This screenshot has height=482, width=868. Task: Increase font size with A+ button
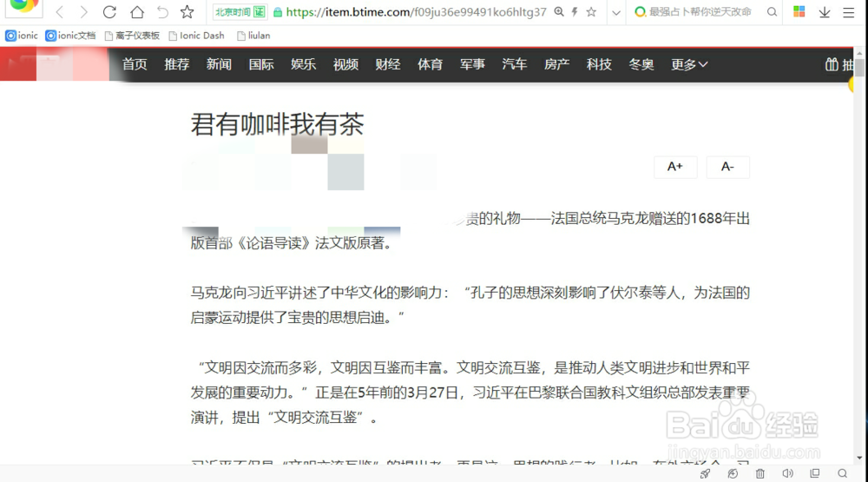click(675, 167)
